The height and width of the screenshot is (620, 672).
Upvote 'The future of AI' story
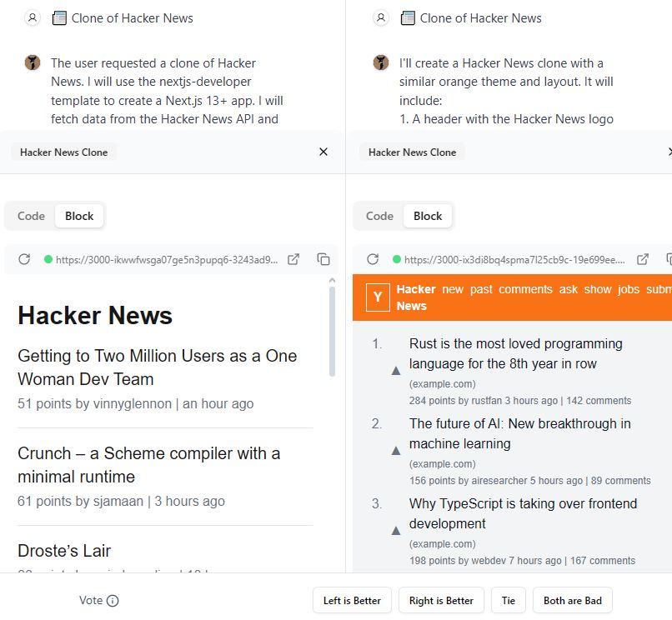[396, 451]
